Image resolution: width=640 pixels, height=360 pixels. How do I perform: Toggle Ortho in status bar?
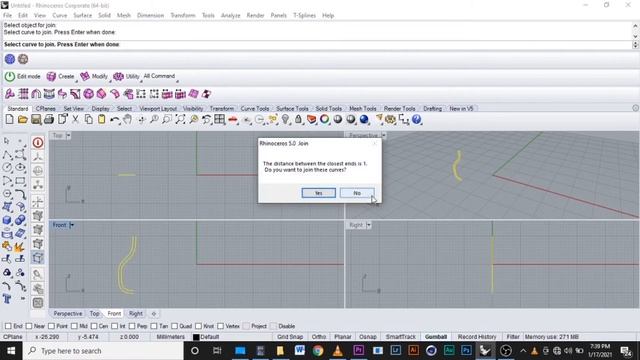[319, 337]
